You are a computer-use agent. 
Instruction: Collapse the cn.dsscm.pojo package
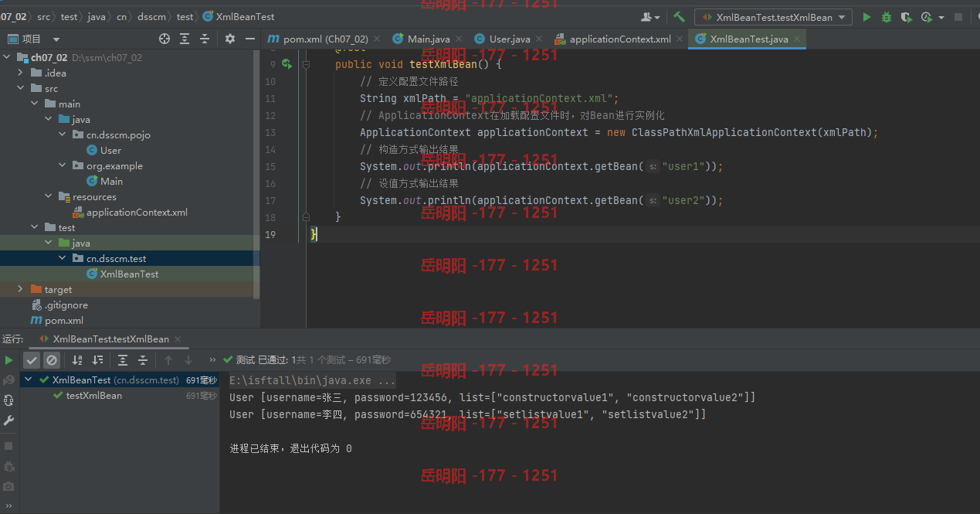point(63,134)
